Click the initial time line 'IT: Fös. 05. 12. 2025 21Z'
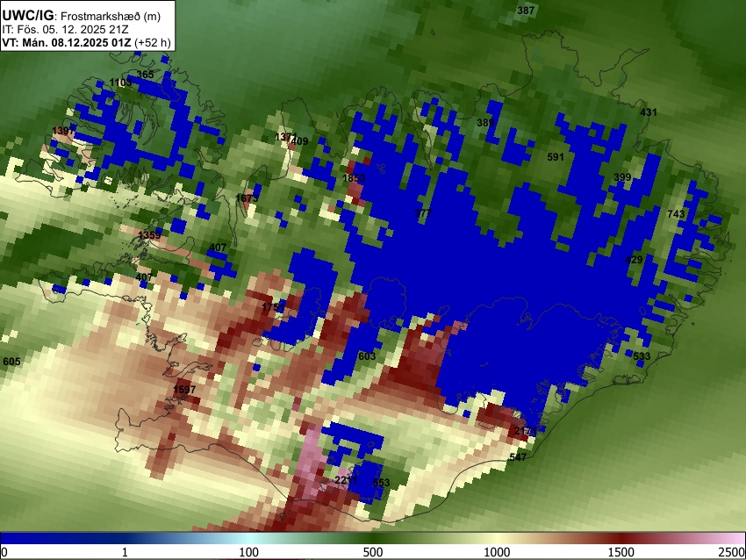Image resolution: width=746 pixels, height=560 pixels. click(x=65, y=30)
